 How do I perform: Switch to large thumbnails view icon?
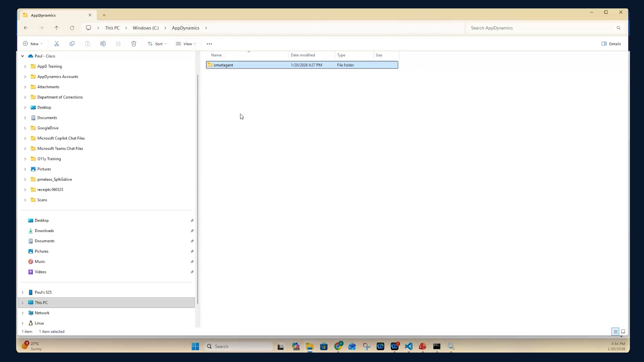(623, 331)
